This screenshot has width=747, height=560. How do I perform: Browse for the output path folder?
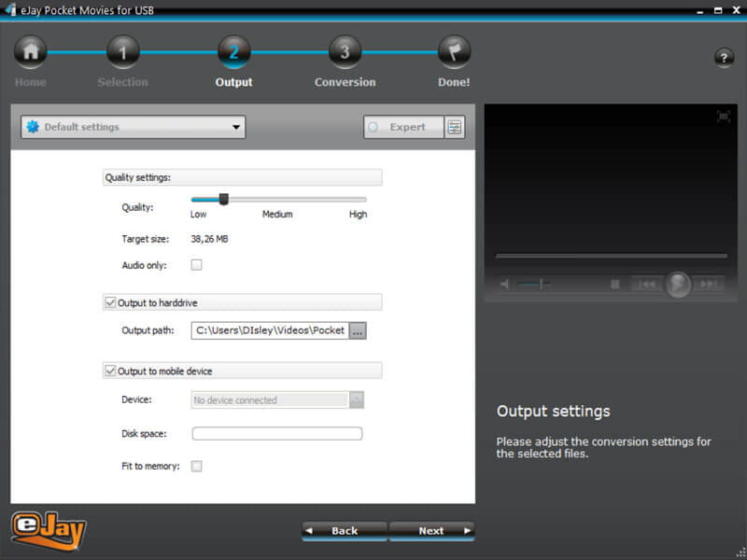(358, 330)
